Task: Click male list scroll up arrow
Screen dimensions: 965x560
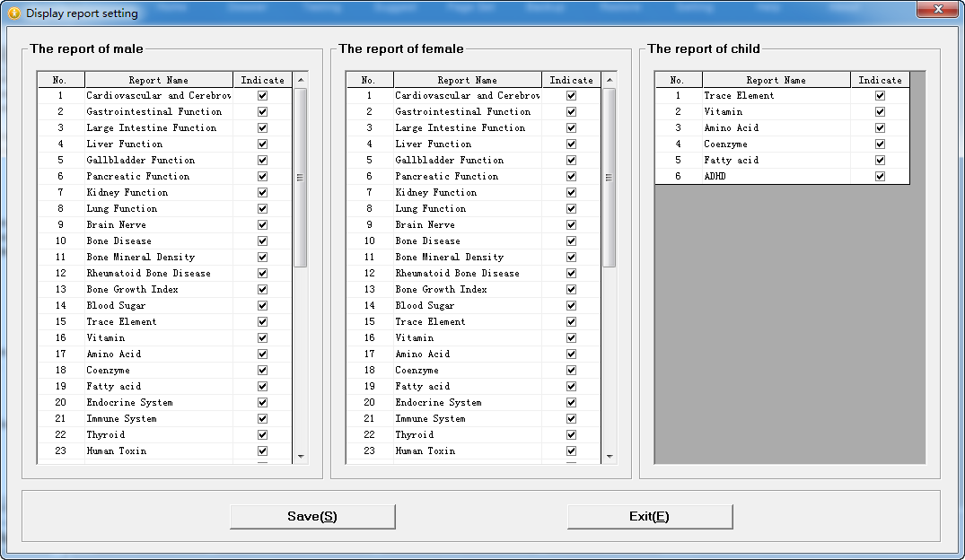Action: 301,80
